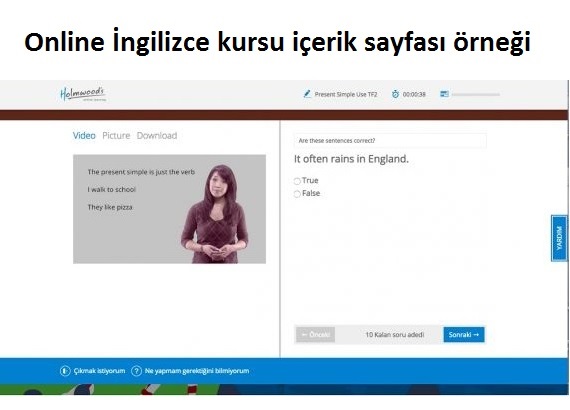Click the 00:00:38 timer value
The width and height of the screenshot is (570, 410).
(x=414, y=95)
